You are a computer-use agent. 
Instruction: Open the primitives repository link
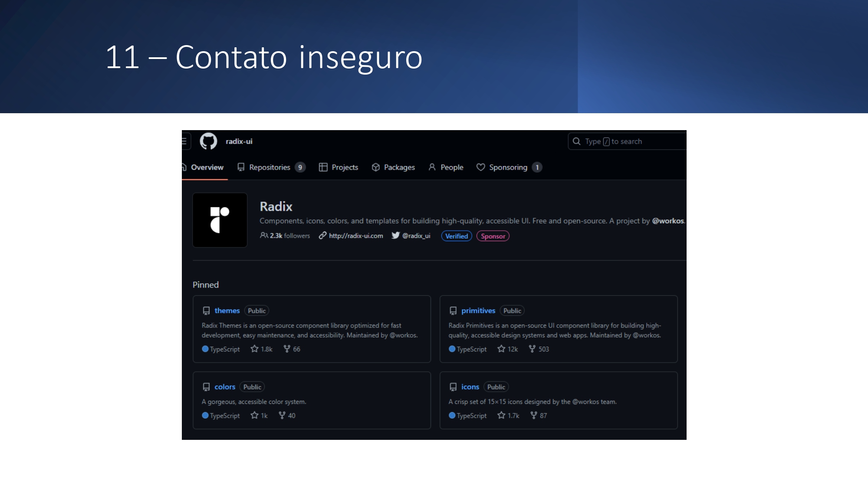[x=478, y=311]
